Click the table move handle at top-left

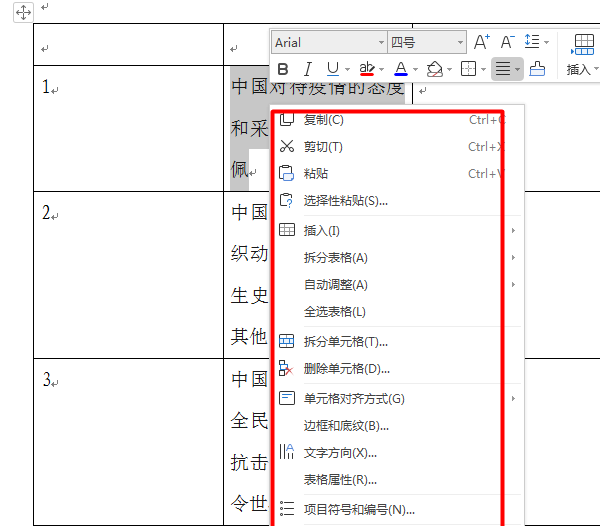point(24,10)
